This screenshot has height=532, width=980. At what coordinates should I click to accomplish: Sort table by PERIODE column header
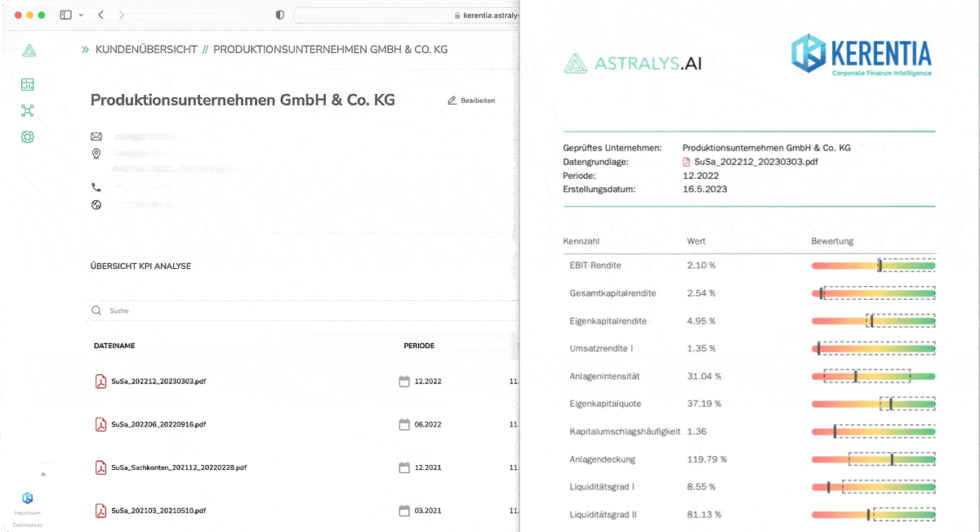pyautogui.click(x=419, y=346)
